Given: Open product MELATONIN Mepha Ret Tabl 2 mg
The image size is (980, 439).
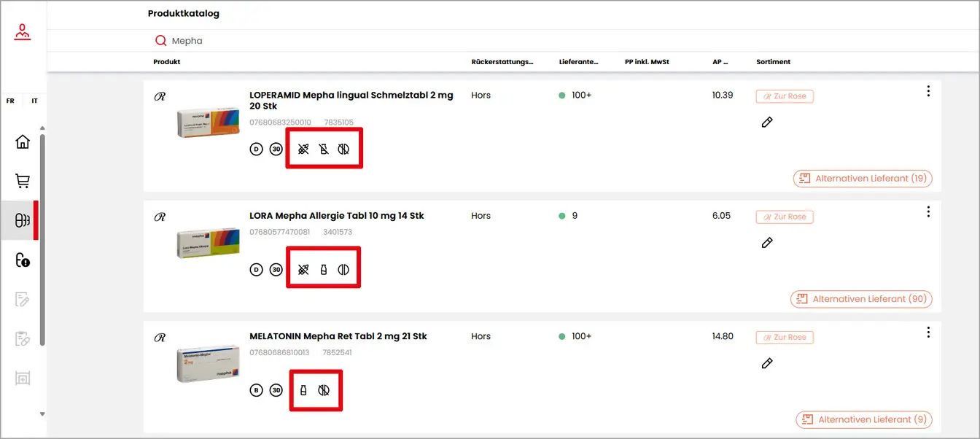Looking at the screenshot, I should (x=338, y=337).
